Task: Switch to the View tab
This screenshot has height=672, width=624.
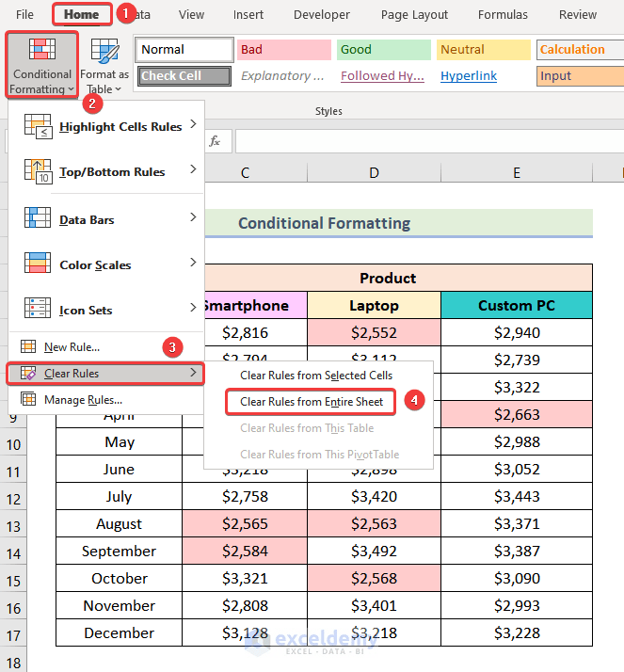Action: (191, 14)
